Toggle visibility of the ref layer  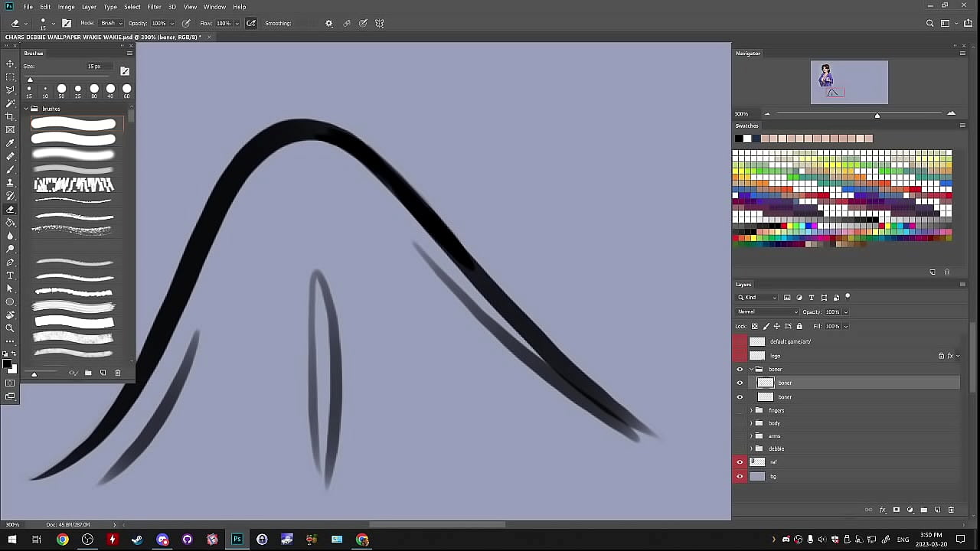click(740, 462)
